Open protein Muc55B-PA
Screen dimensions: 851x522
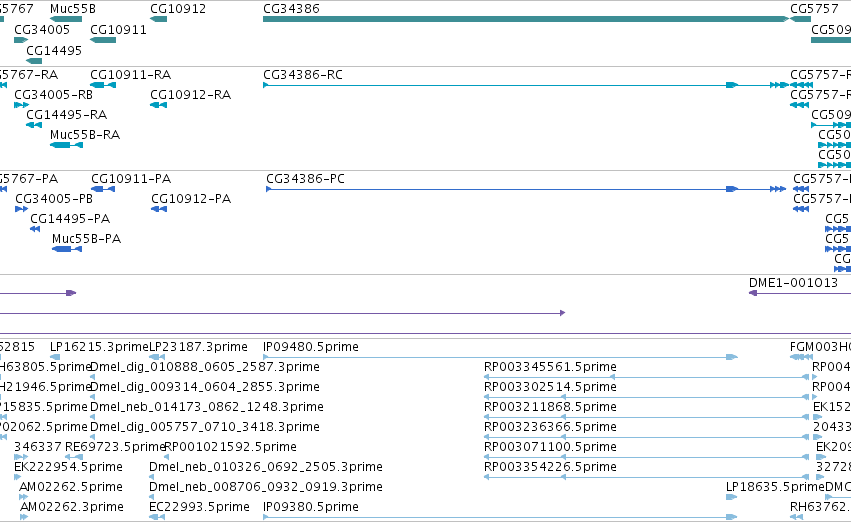point(86,239)
